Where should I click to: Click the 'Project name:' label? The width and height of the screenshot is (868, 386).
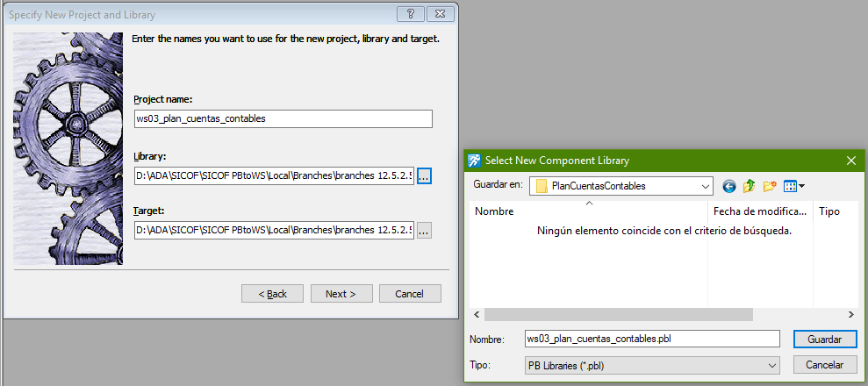coord(162,99)
